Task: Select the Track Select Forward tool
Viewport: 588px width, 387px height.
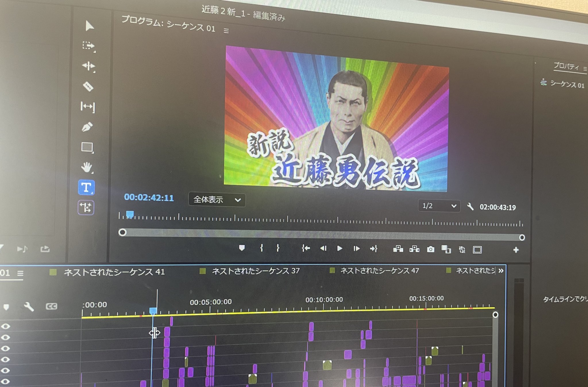Action: pos(89,46)
